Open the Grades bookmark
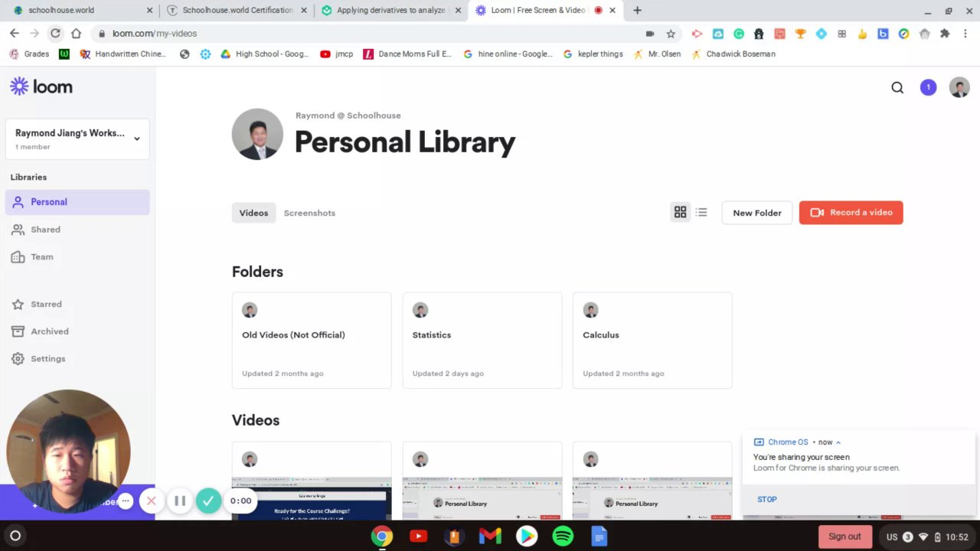 click(x=29, y=54)
